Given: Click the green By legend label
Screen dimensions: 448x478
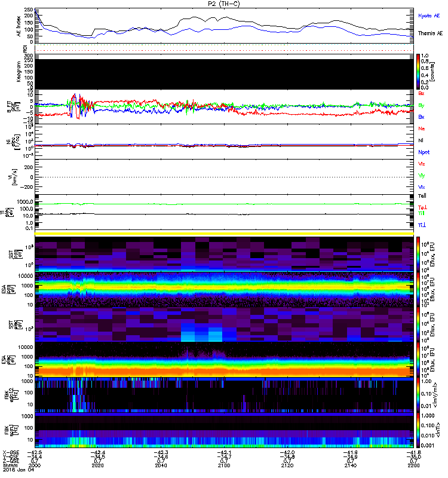Looking at the screenshot, I should [421, 106].
